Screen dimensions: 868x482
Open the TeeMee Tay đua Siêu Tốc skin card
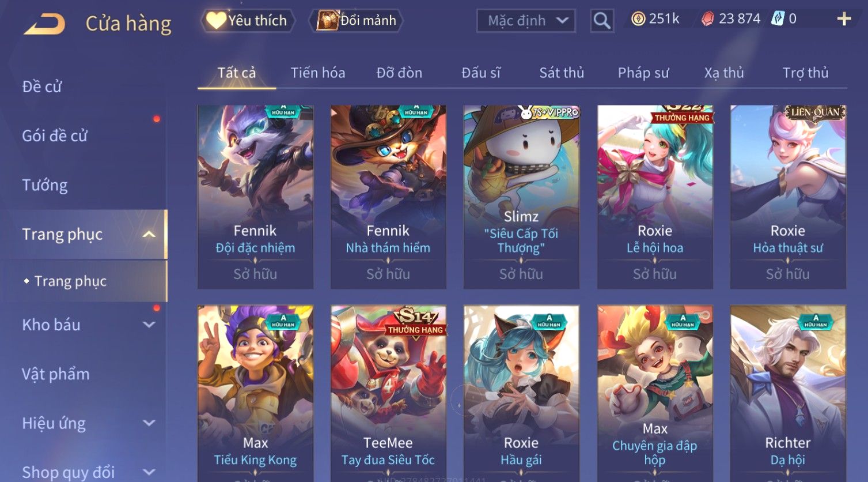388,393
